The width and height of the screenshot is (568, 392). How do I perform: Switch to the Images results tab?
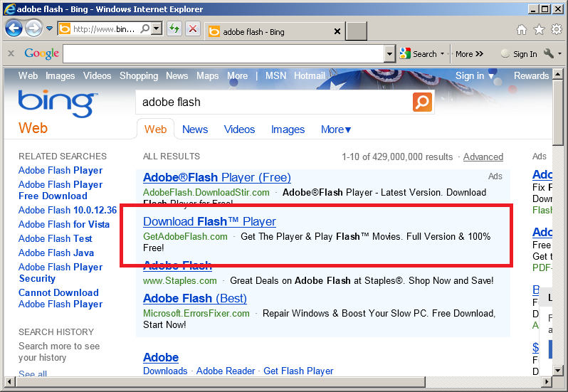click(x=288, y=129)
